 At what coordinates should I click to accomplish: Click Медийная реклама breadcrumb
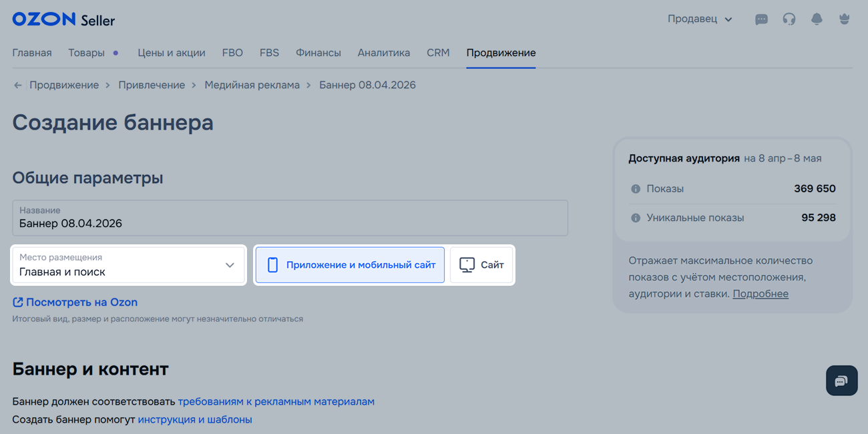point(252,85)
